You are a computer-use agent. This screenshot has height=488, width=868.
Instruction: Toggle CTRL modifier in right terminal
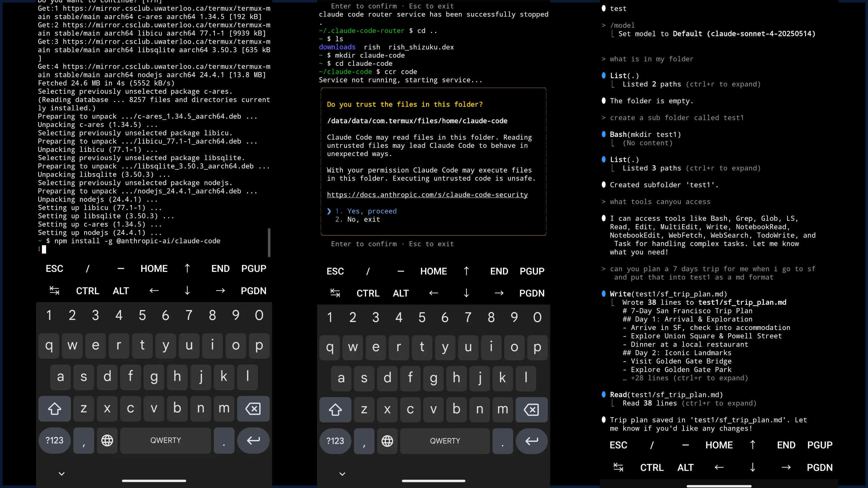pyautogui.click(x=652, y=467)
